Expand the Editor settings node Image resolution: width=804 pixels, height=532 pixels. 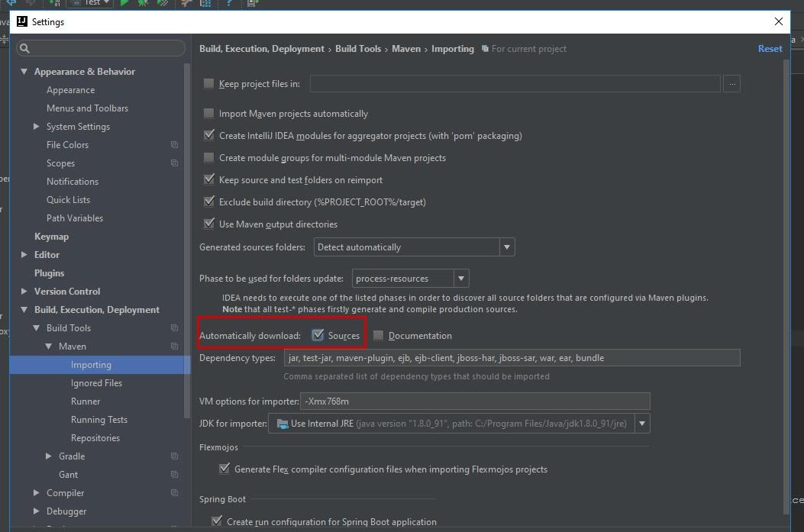pyautogui.click(x=24, y=255)
